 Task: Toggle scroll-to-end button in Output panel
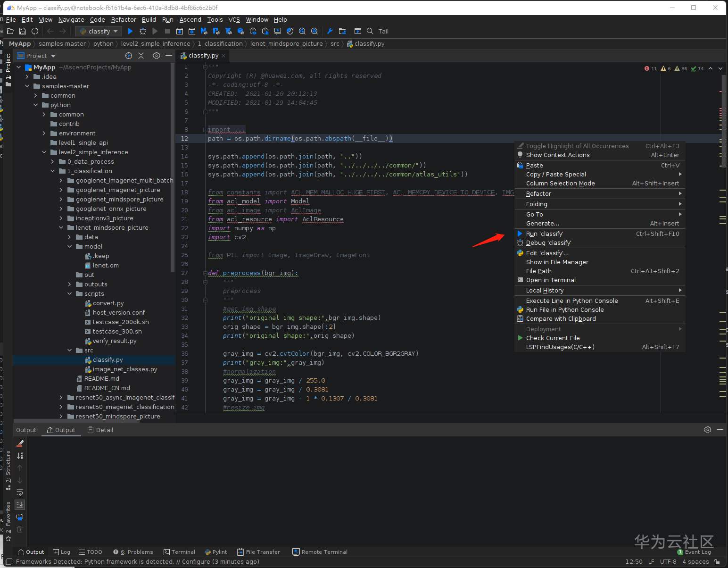[x=20, y=505]
